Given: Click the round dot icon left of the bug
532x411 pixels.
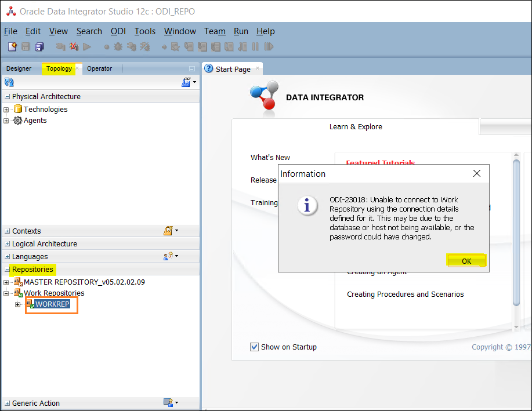Looking at the screenshot, I should click(107, 47).
